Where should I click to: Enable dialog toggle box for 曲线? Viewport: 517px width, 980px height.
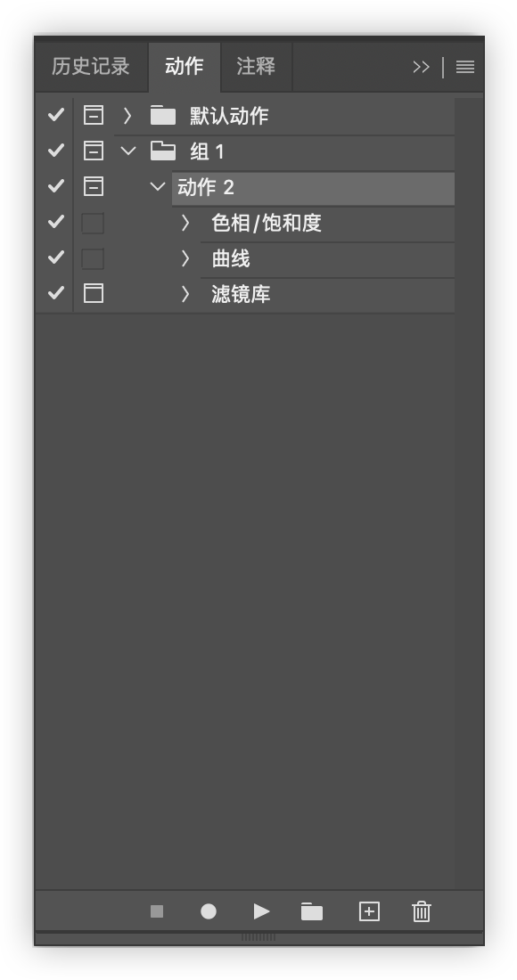click(x=93, y=258)
